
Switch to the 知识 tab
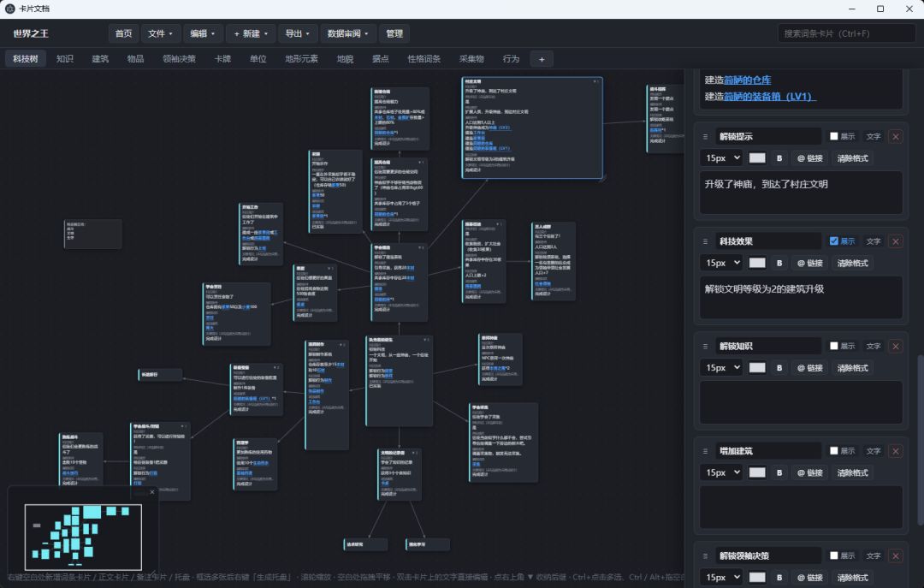click(65, 59)
